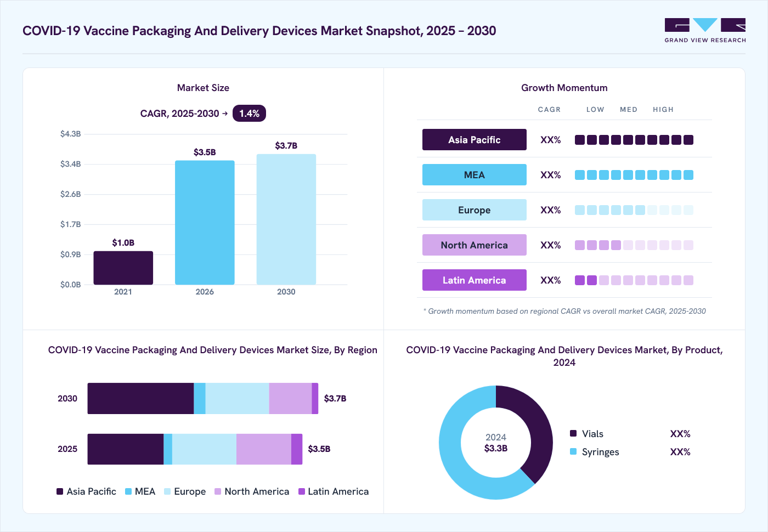Viewport: 768px width, 532px height.
Task: Click the growth momentum footnote text
Action: [x=564, y=311]
